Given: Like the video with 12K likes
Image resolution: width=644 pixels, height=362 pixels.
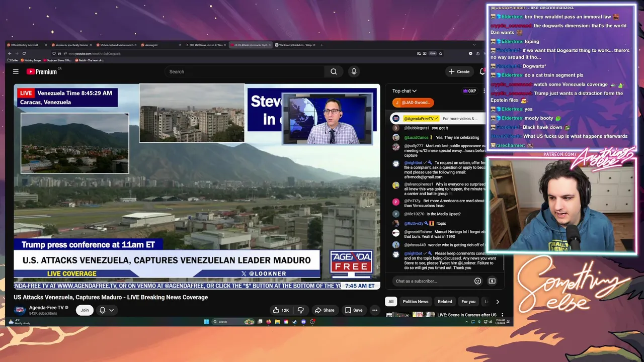Looking at the screenshot, I should pyautogui.click(x=281, y=310).
